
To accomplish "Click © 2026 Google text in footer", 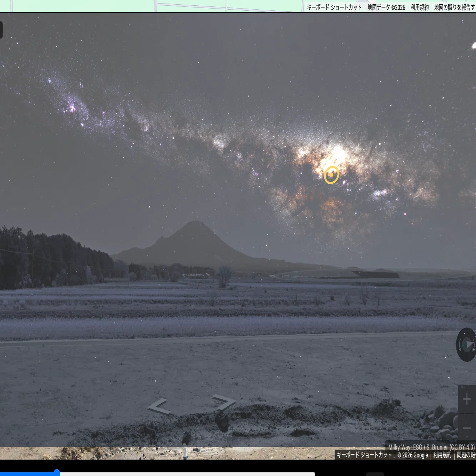I will [413, 455].
